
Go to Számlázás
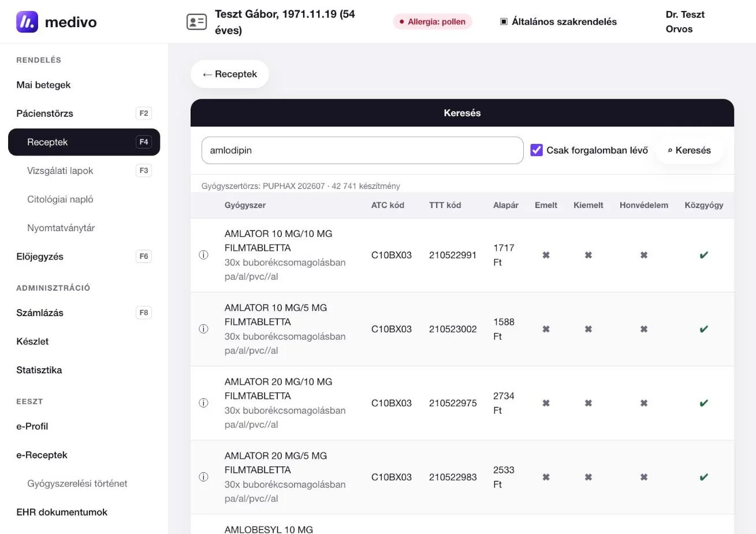point(84,313)
